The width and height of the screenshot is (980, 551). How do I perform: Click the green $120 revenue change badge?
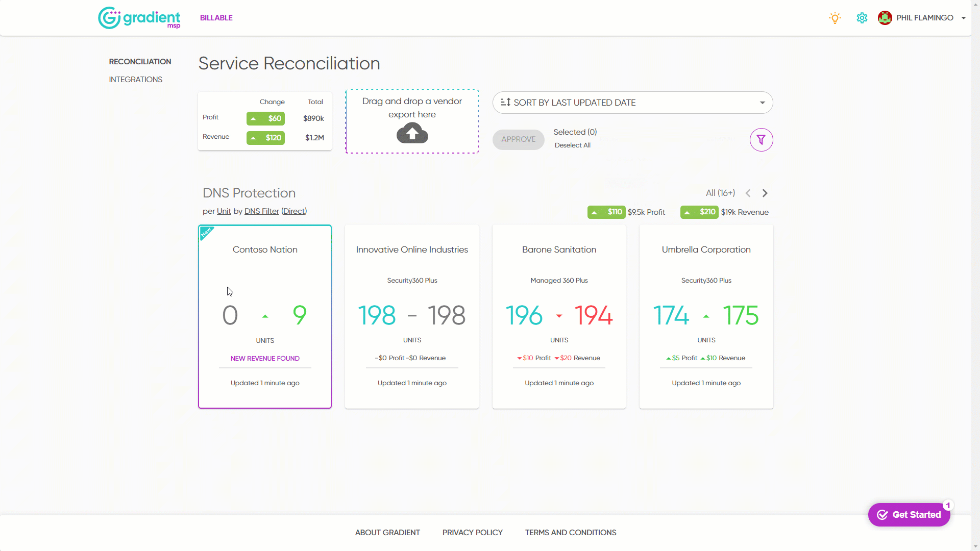click(x=265, y=138)
